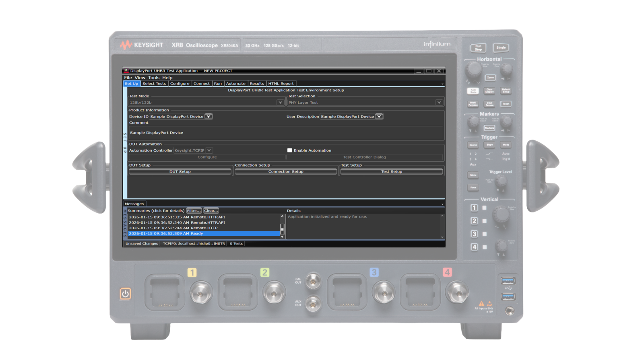644x362 pixels.
Task: Click the application icon in the title bar
Action: [x=126, y=70]
